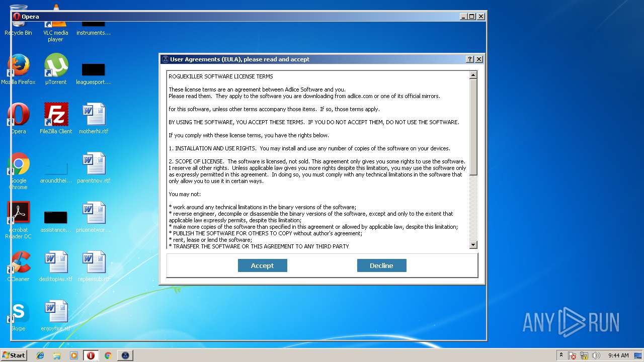Click the EULA text scrollbar up arrow
Image resolution: width=644 pixels, height=362 pixels.
pos(473,75)
